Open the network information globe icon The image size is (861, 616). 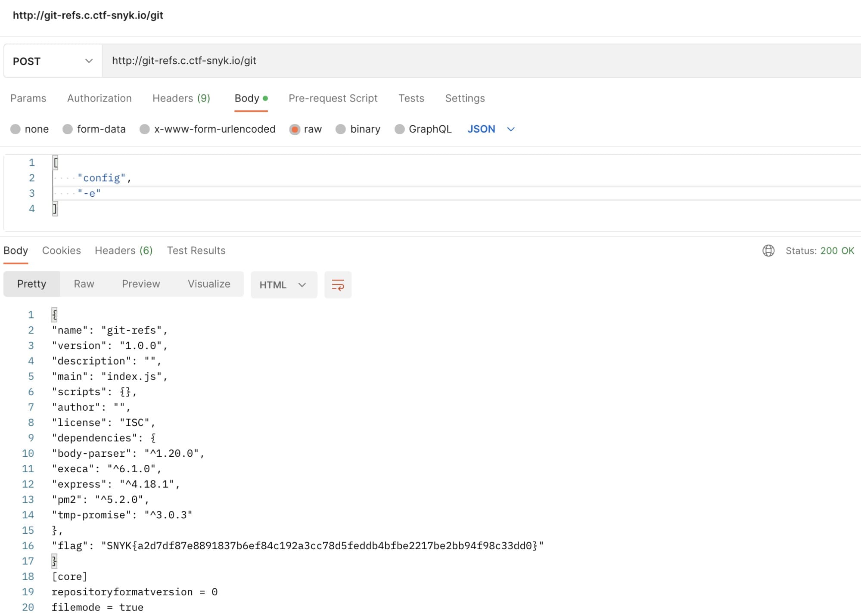tap(769, 251)
